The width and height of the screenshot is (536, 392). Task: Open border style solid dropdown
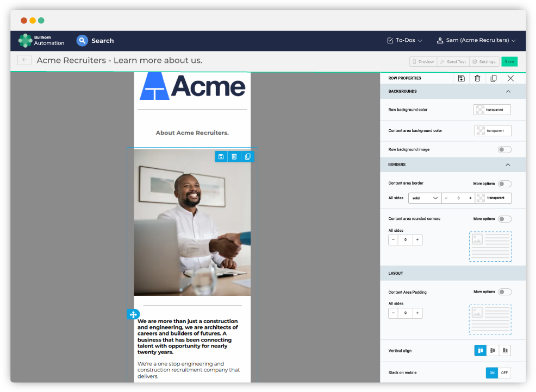click(425, 198)
